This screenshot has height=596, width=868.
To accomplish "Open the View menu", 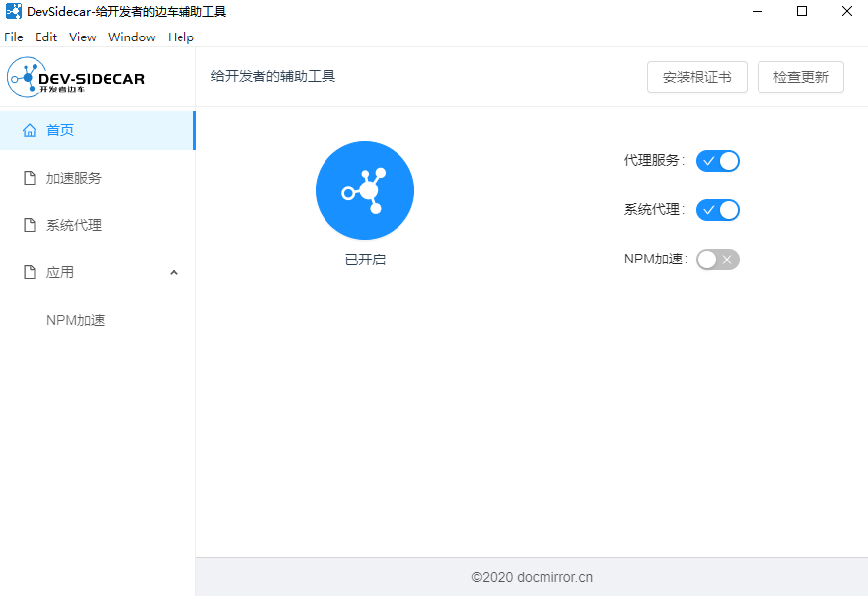I will point(83,37).
